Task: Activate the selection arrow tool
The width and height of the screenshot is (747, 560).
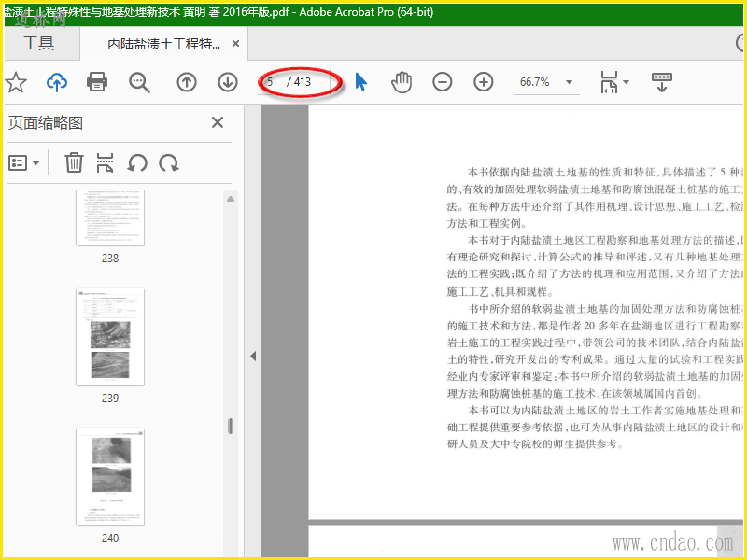Action: click(361, 82)
